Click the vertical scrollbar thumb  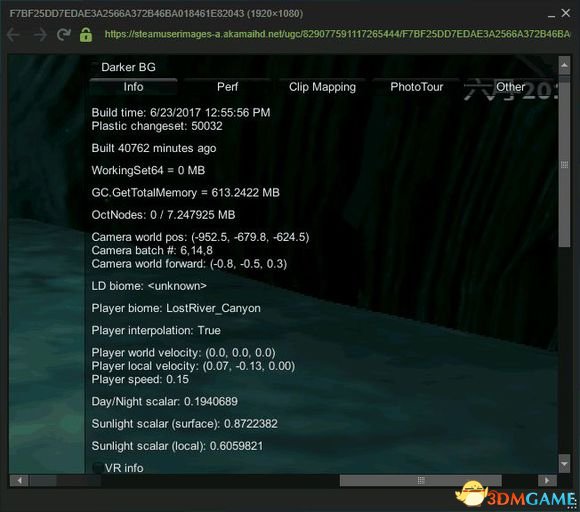(564, 164)
